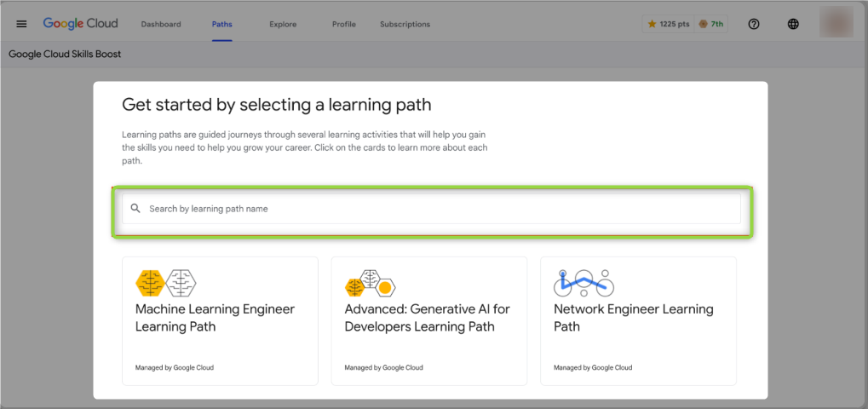Open the language globe icon
The height and width of the screenshot is (409, 868).
point(793,25)
